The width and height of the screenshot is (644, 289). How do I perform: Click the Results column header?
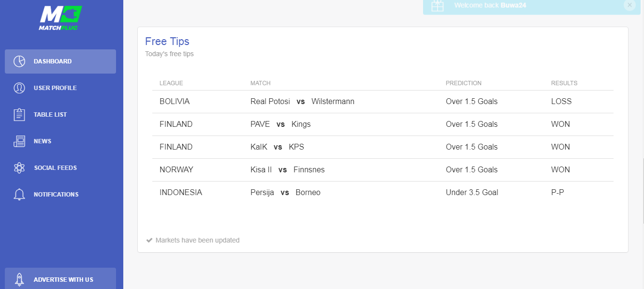click(x=564, y=83)
